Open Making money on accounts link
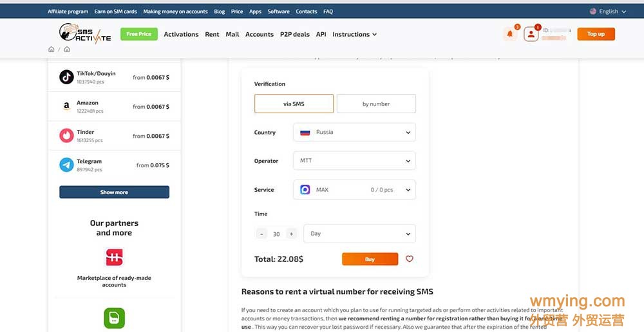Viewport: 644px width, 332px height. pyautogui.click(x=175, y=12)
